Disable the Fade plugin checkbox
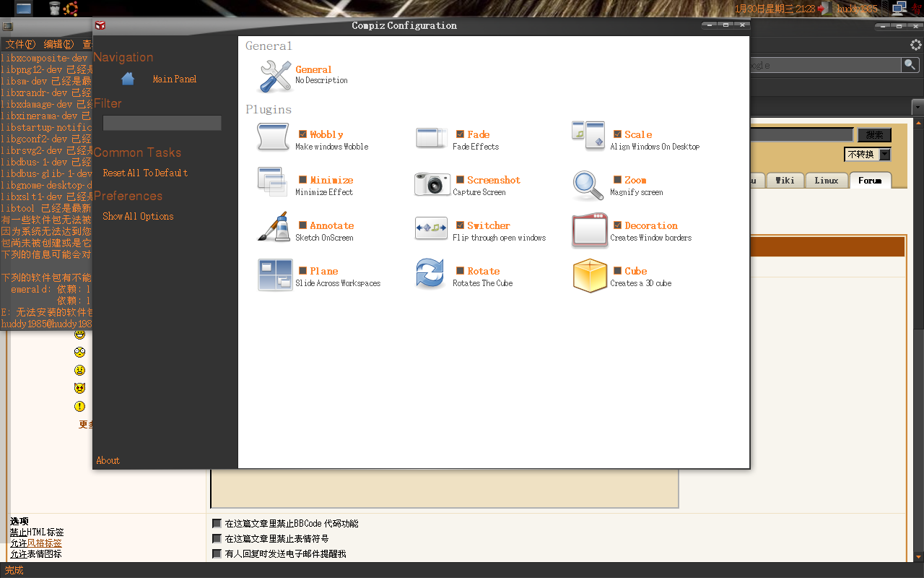The width and height of the screenshot is (924, 578). [x=460, y=134]
